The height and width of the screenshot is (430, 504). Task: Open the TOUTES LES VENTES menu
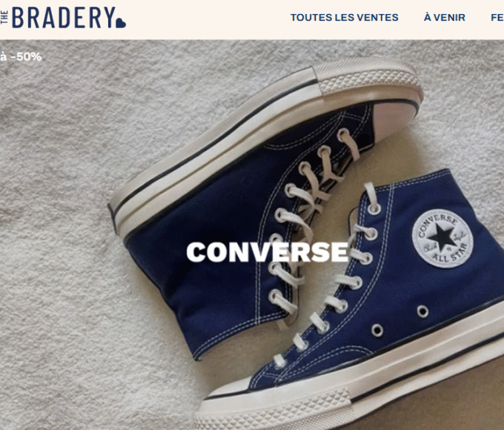pyautogui.click(x=344, y=17)
